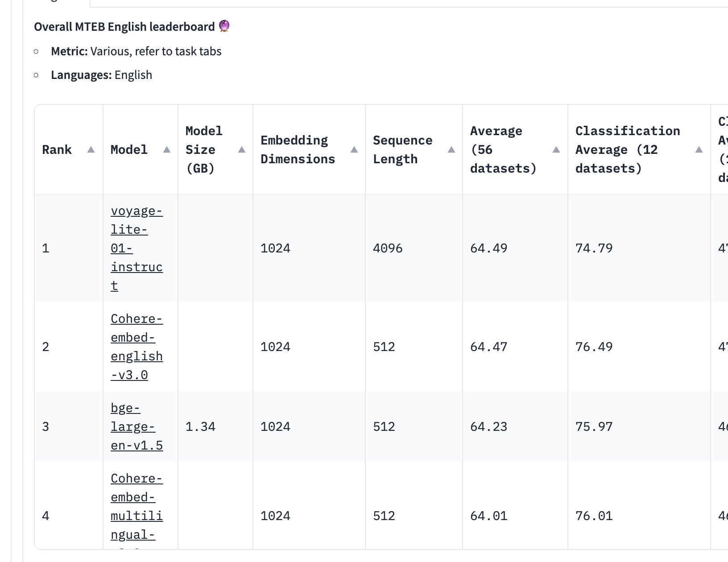Viewport: 728px width, 562px height.
Task: Select the 64.49 average score cell
Action: (489, 248)
